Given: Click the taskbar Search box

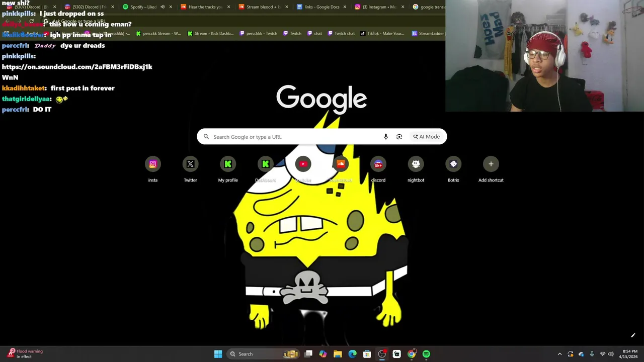Looking at the screenshot, I should 264,354.
